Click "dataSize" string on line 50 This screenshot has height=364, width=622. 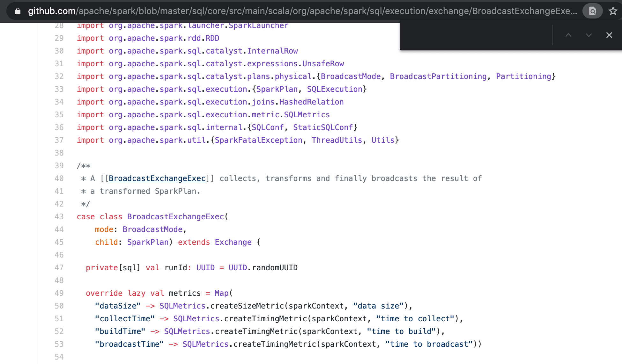tap(118, 306)
